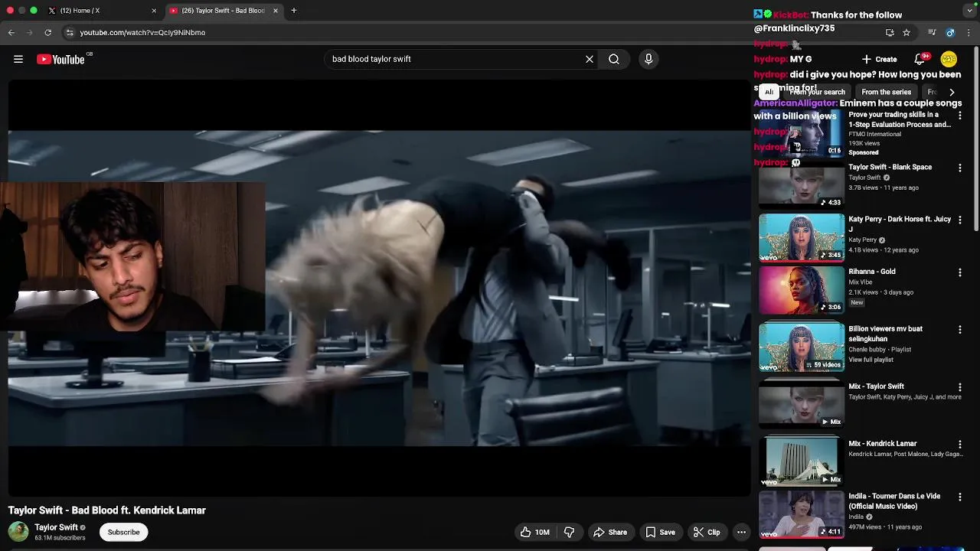Click the magnifier search button

[614, 59]
